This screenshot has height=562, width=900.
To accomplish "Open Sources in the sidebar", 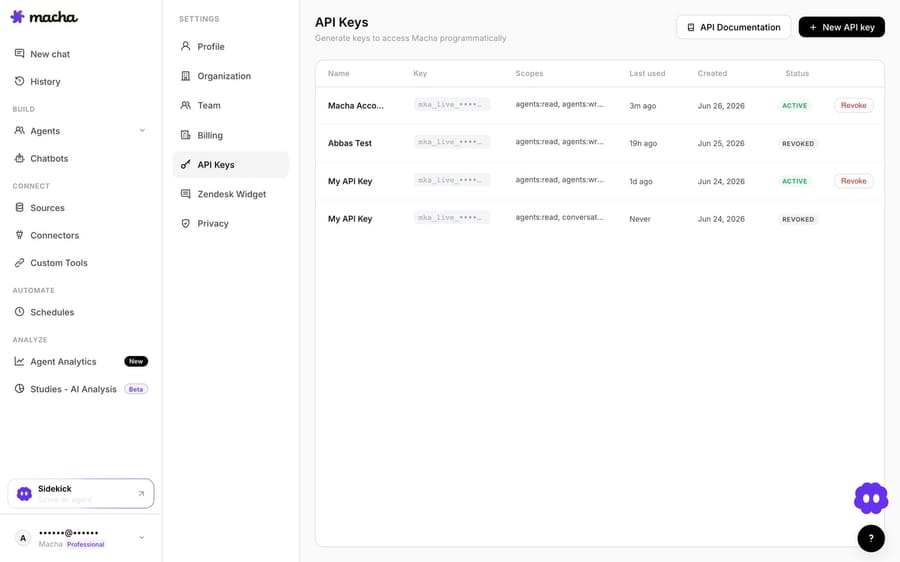I will coord(80,207).
